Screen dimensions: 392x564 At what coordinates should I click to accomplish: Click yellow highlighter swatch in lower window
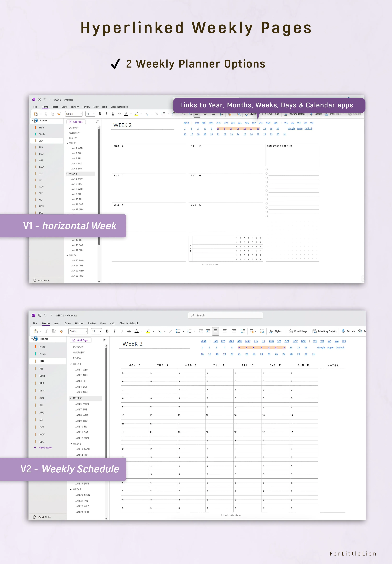click(x=148, y=331)
